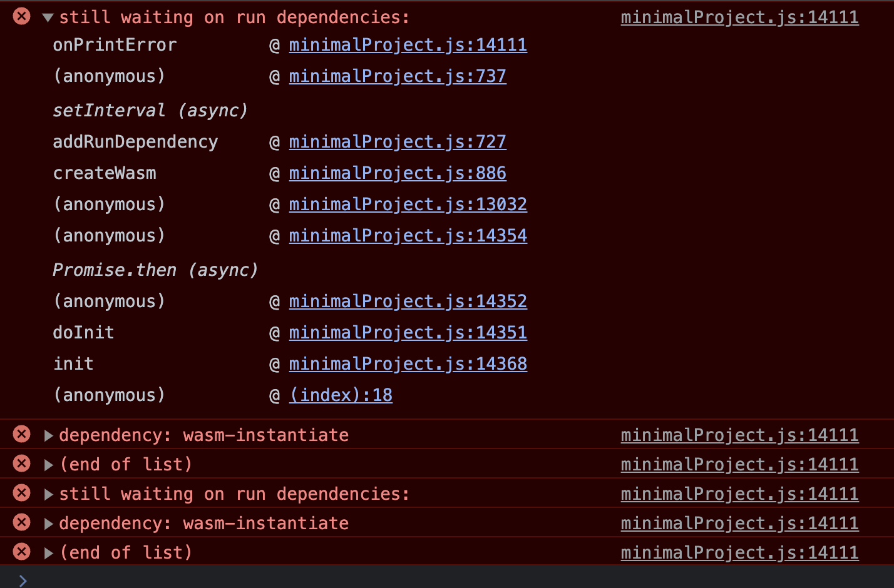Open the minimalProject.js:14111 link for onPrintError
The image size is (894, 588).
coord(408,44)
